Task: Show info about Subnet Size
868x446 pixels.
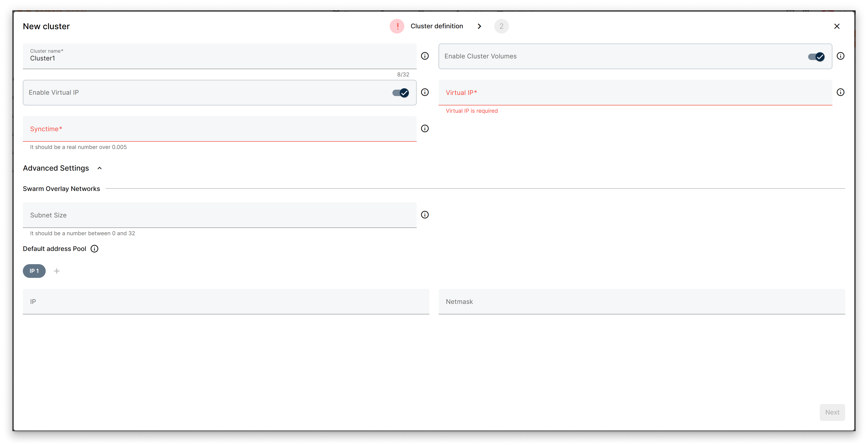Action: (425, 215)
